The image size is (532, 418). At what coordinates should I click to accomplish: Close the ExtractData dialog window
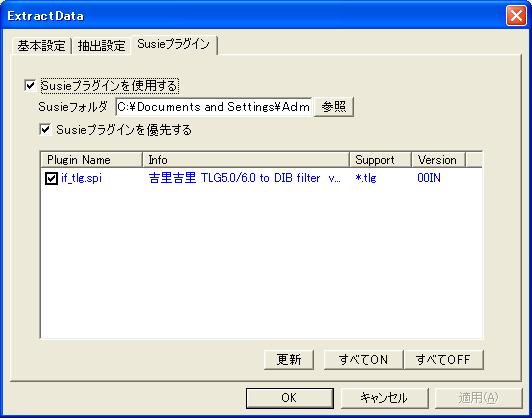tap(516, 16)
